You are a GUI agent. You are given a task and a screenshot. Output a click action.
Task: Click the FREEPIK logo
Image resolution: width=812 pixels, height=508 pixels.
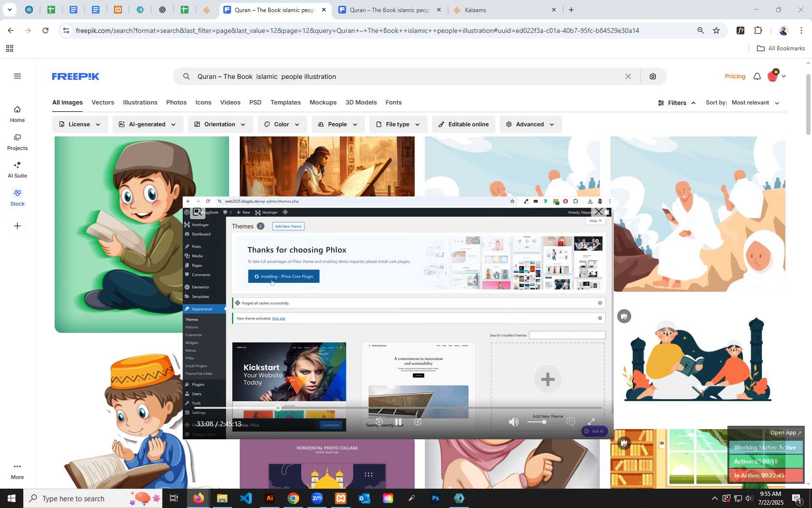(x=75, y=76)
